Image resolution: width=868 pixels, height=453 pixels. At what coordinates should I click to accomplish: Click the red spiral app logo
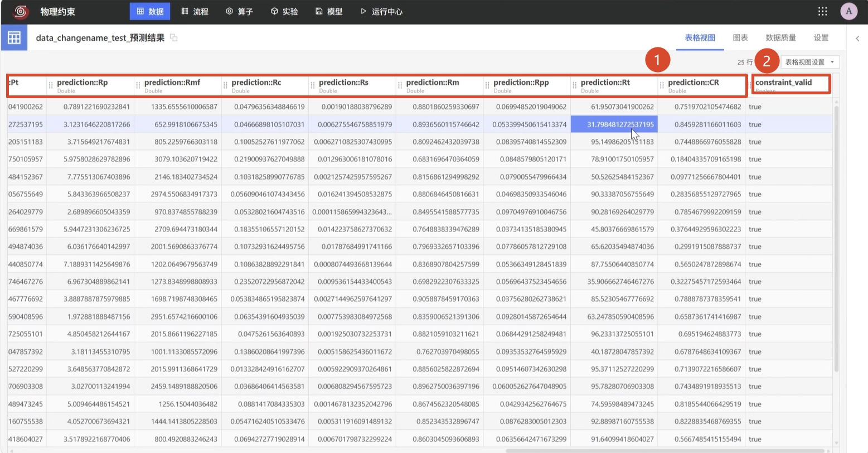point(21,12)
